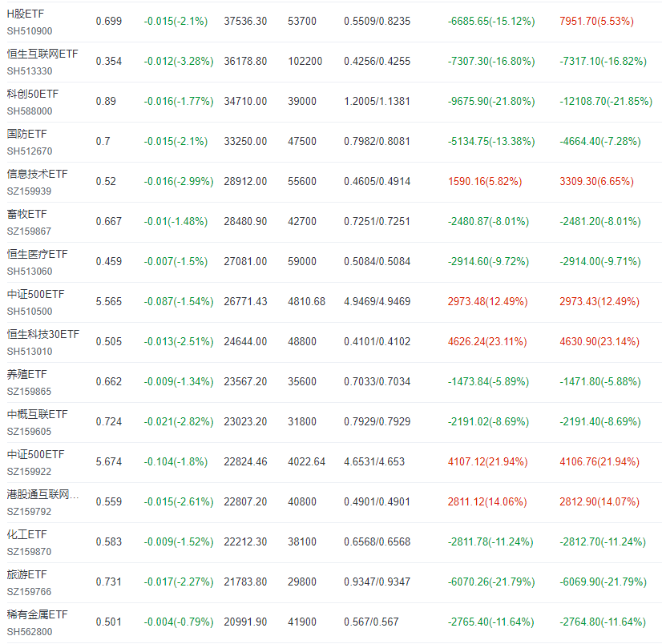Select price 5.674
Viewport: 662px width, 644px height.
(x=109, y=462)
